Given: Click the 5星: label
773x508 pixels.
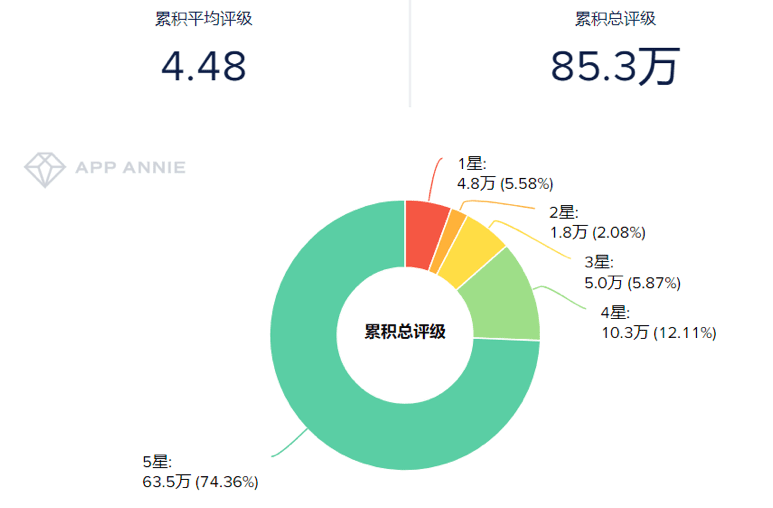Looking at the screenshot, I should 157,462.
